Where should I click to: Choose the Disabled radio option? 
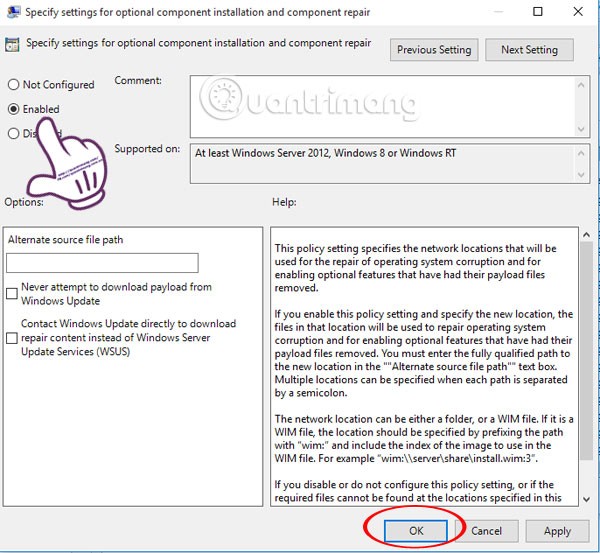13,133
